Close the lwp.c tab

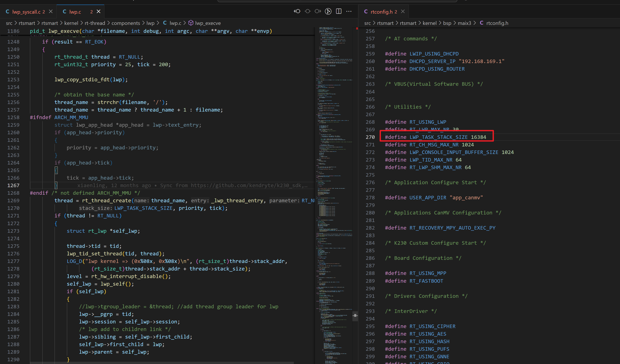[98, 12]
